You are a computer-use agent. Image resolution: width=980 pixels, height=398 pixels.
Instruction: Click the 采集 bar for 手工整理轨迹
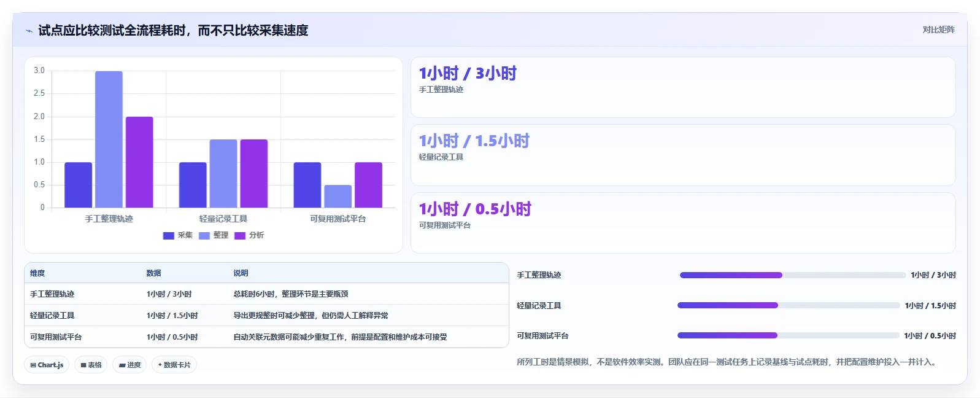click(x=78, y=185)
